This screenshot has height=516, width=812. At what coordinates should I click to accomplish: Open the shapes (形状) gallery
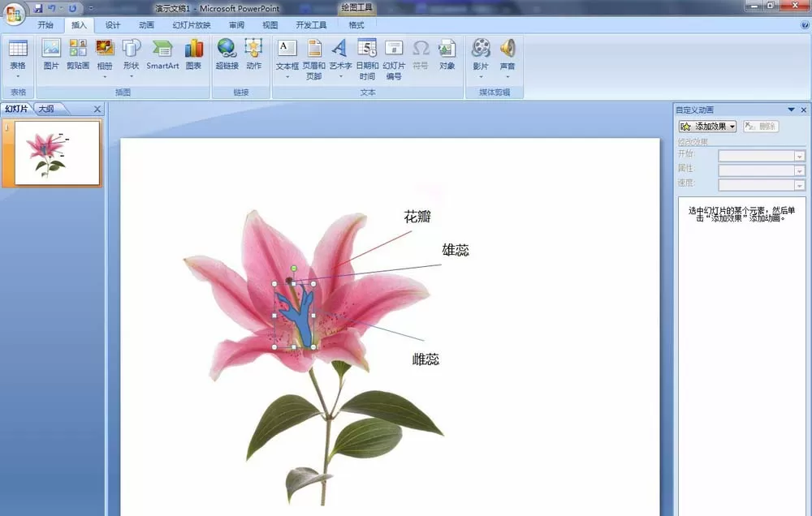[x=132, y=58]
